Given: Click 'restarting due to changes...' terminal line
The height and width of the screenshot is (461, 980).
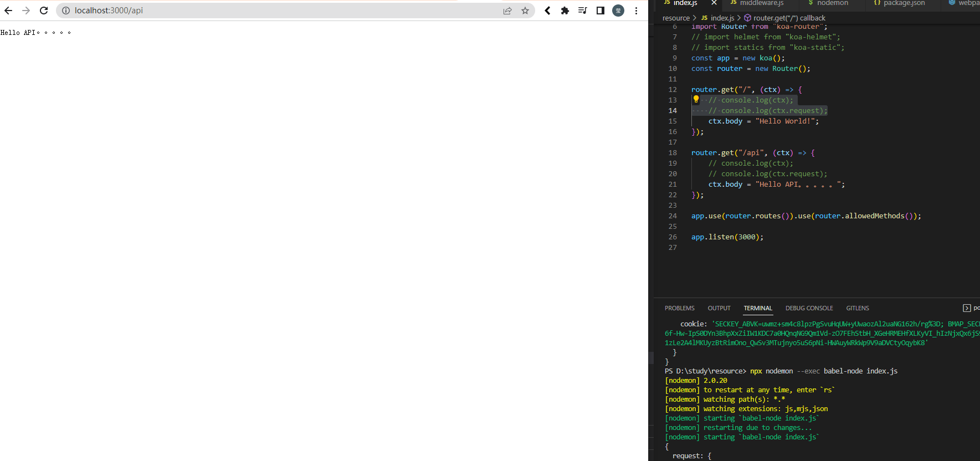Looking at the screenshot, I should 738,428.
